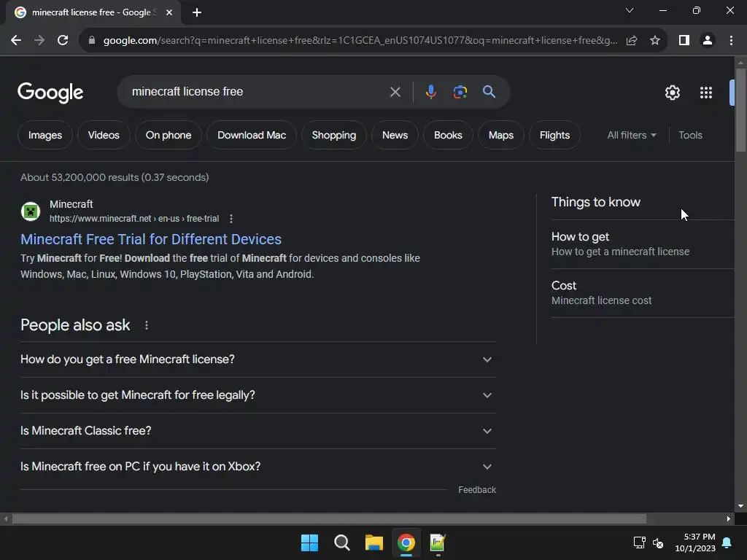Share this page via the share icon
The height and width of the screenshot is (560, 747).
point(632,41)
